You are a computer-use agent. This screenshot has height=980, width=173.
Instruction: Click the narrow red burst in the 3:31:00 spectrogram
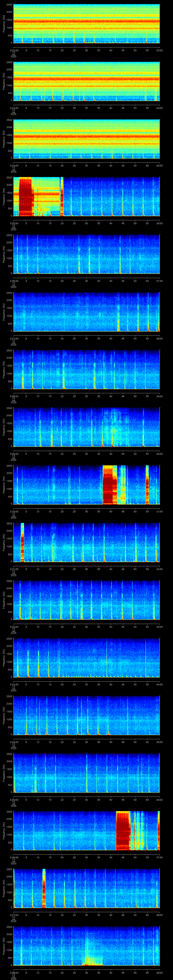(x=22, y=543)
